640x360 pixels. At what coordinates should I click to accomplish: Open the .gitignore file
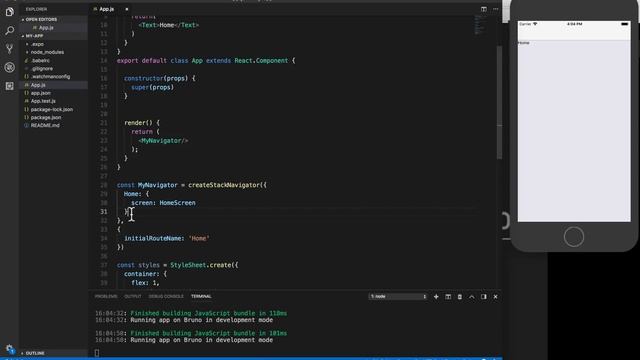(42, 69)
